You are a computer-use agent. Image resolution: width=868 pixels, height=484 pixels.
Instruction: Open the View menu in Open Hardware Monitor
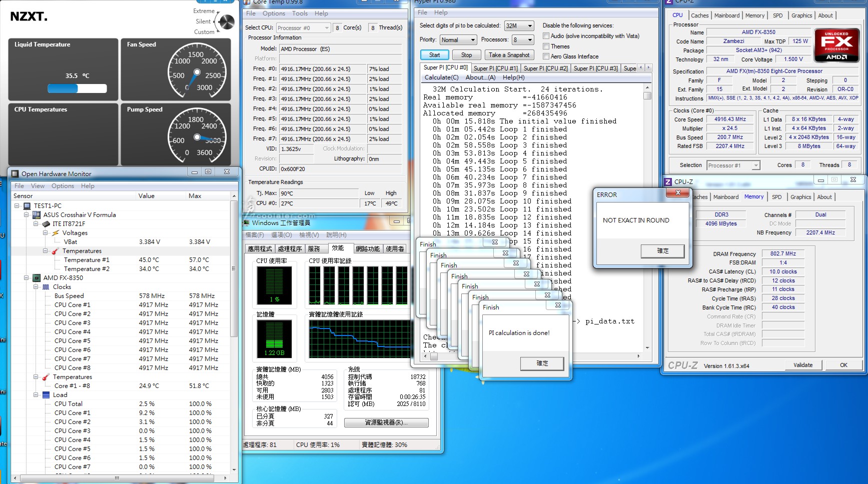click(x=38, y=185)
